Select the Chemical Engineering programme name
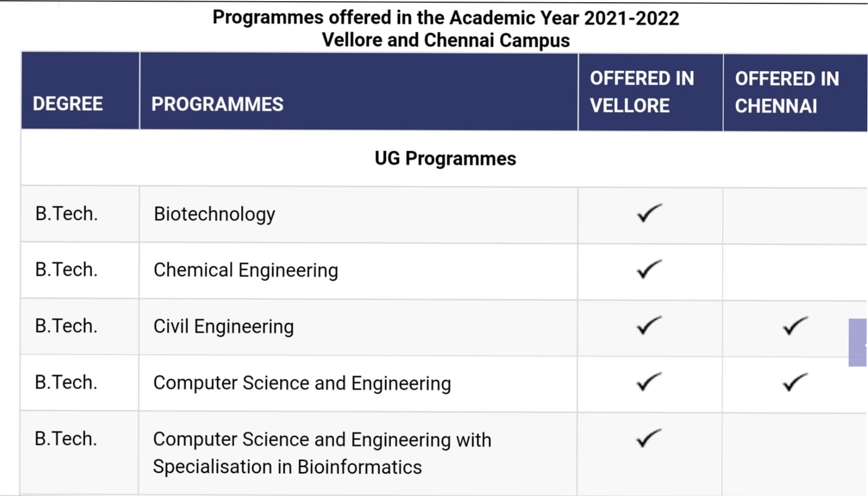 click(246, 270)
